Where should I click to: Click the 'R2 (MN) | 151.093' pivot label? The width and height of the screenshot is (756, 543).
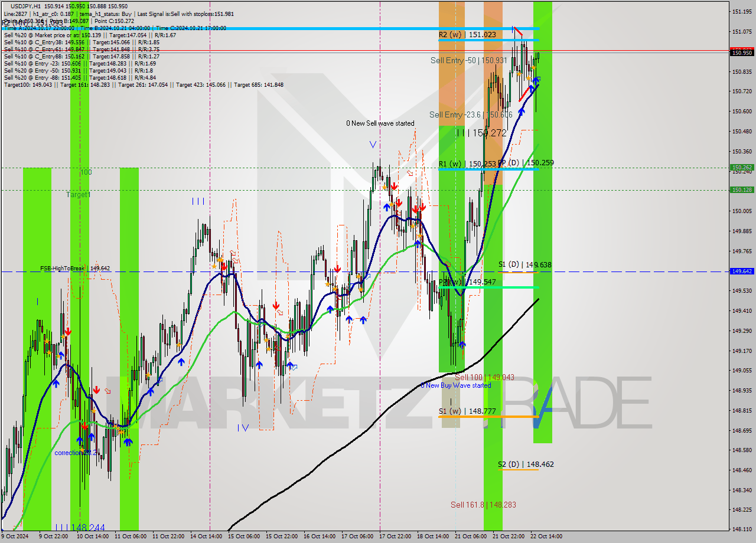32,23
